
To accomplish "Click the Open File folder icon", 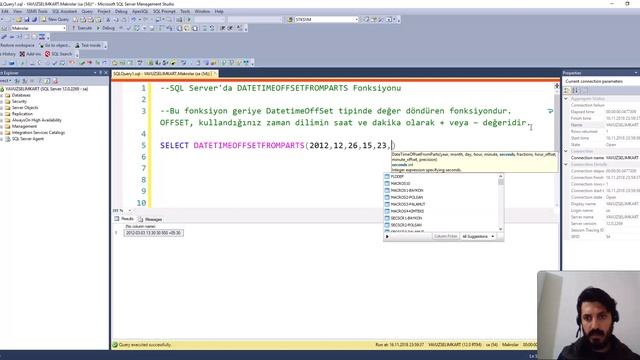I will pos(19,19).
